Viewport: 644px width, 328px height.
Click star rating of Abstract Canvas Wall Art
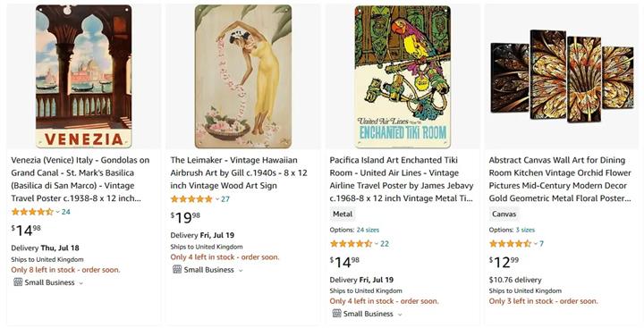pos(510,243)
